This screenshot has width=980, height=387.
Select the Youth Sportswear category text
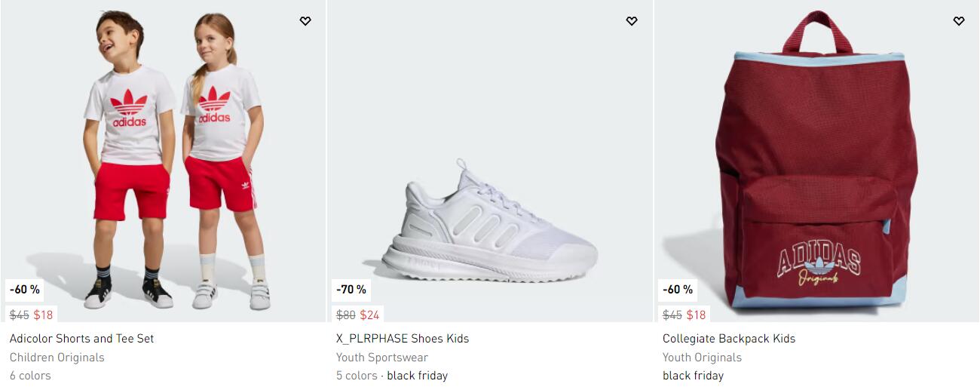(x=382, y=358)
